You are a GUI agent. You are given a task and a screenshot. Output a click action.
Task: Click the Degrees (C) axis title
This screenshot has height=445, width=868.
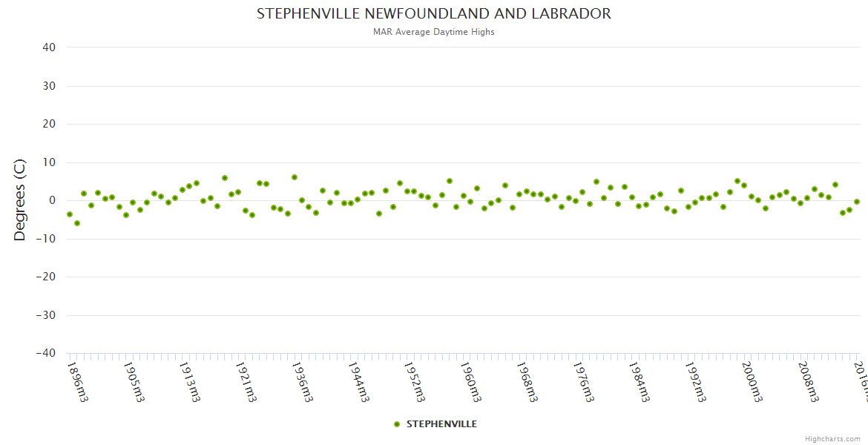[x=20, y=200]
